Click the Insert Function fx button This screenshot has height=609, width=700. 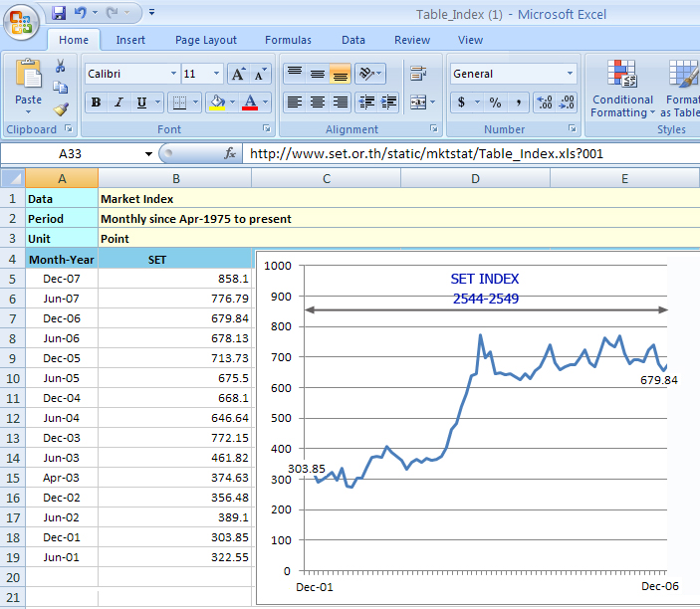point(230,154)
